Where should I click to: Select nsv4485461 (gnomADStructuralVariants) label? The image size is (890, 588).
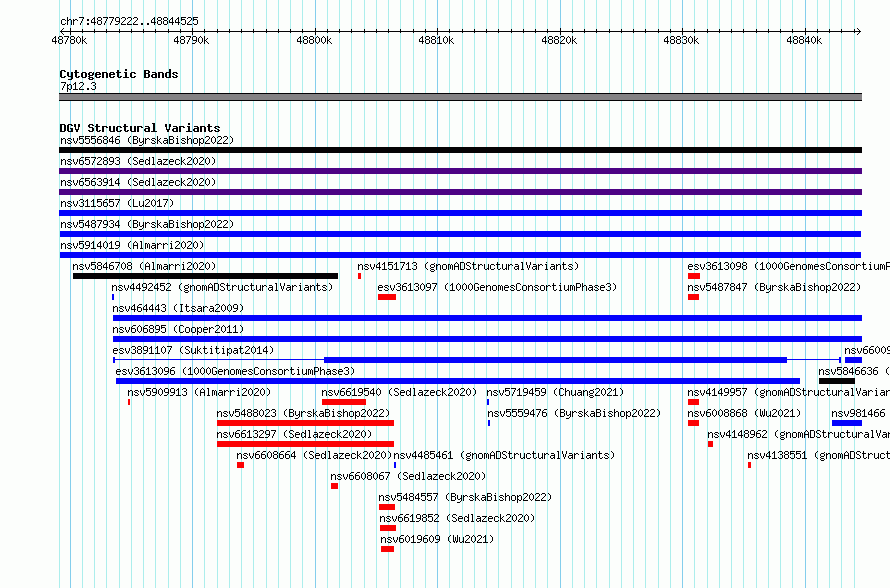505,455
